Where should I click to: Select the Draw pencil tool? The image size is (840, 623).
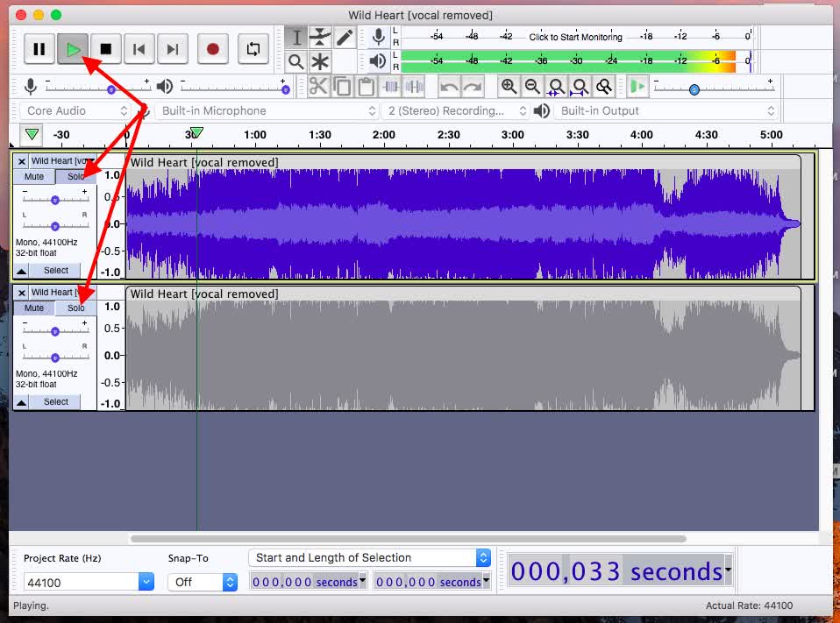tap(345, 37)
